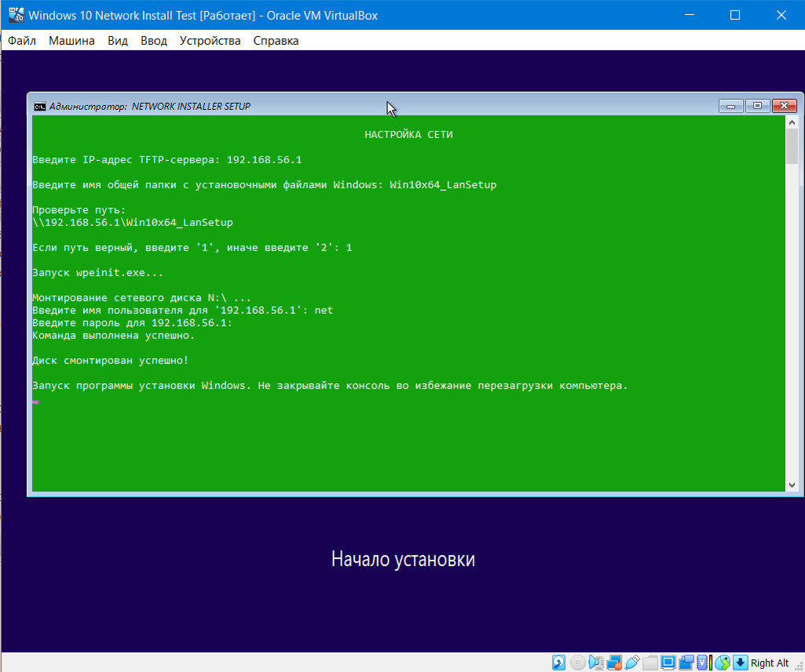Click the TFTP server IP 192.168.56.1
The width and height of the screenshot is (805, 672).
tap(265, 159)
